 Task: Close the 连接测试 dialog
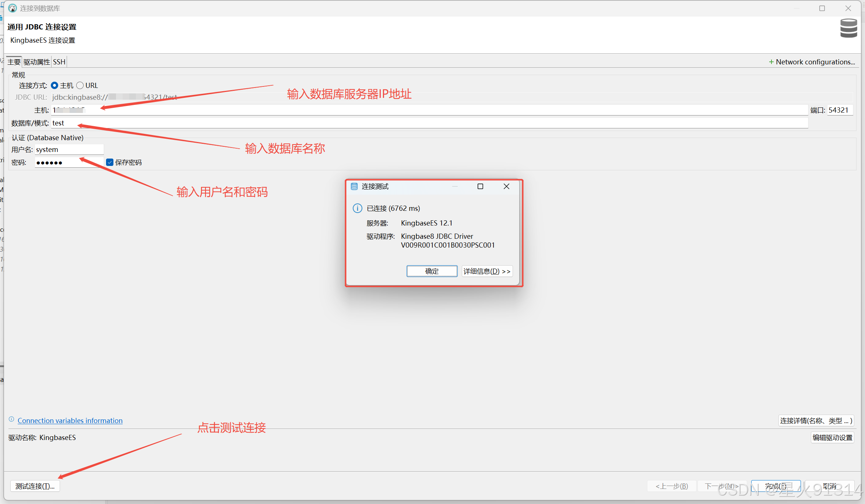point(506,187)
